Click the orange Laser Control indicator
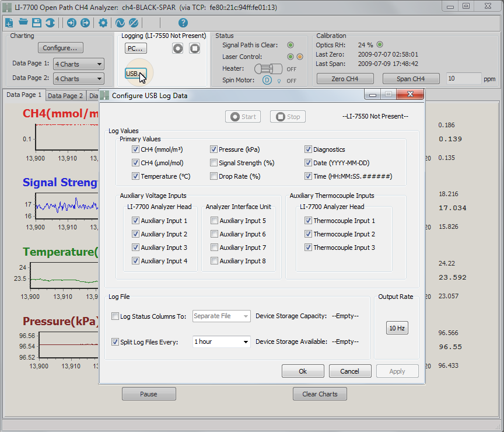 (x=300, y=57)
